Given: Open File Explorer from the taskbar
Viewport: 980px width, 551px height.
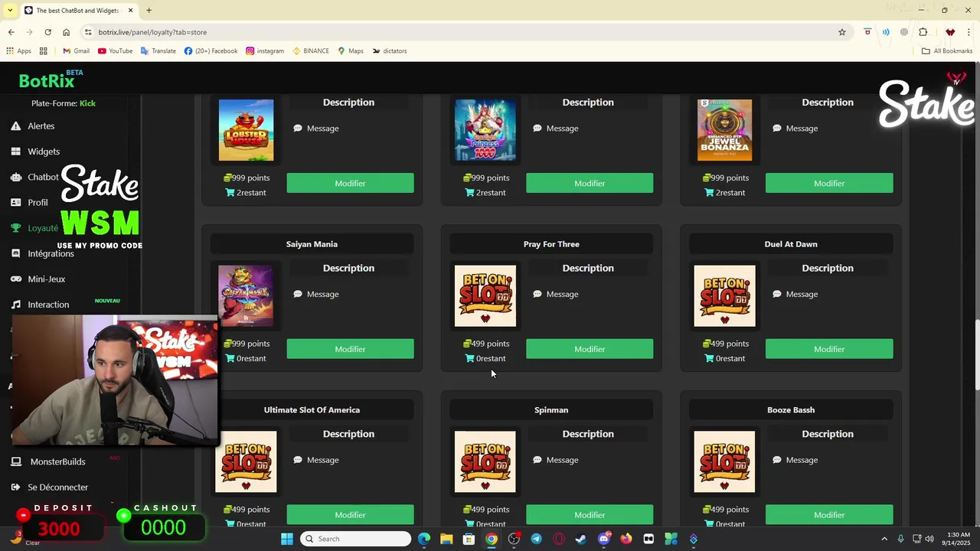Looking at the screenshot, I should tap(446, 539).
